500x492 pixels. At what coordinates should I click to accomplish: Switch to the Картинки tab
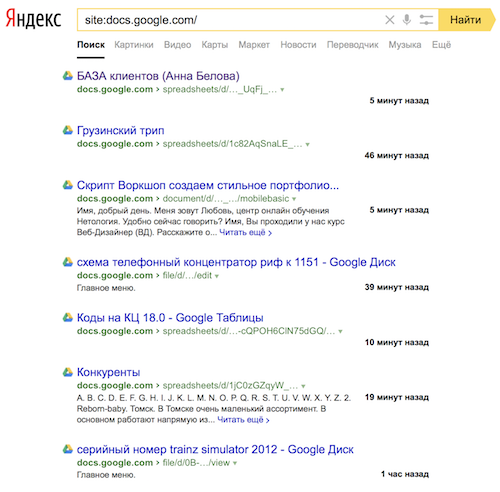[134, 45]
